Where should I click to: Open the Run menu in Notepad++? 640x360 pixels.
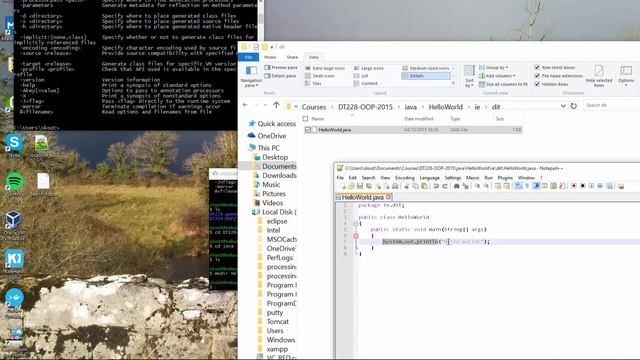[x=488, y=178]
